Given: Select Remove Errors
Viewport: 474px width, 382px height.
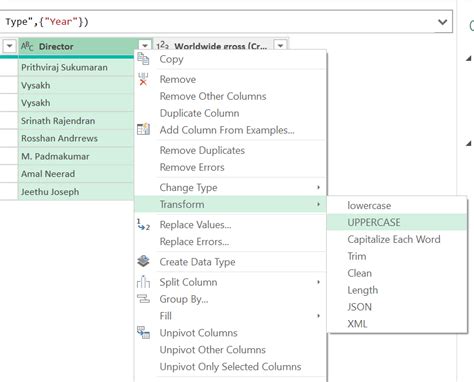Looking at the screenshot, I should [230, 167].
